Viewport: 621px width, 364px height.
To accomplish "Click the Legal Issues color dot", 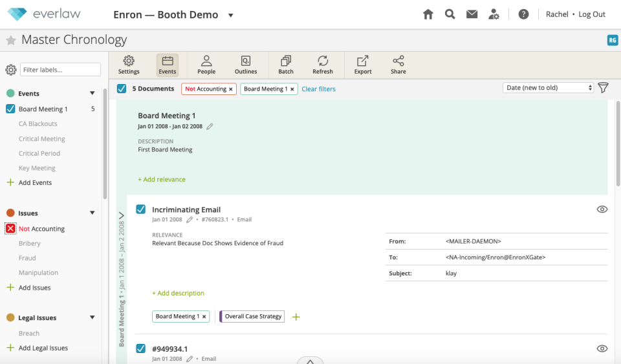I will pyautogui.click(x=11, y=317).
